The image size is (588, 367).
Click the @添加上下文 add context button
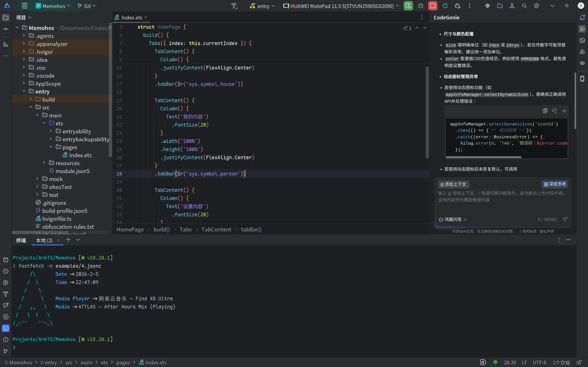tap(453, 184)
